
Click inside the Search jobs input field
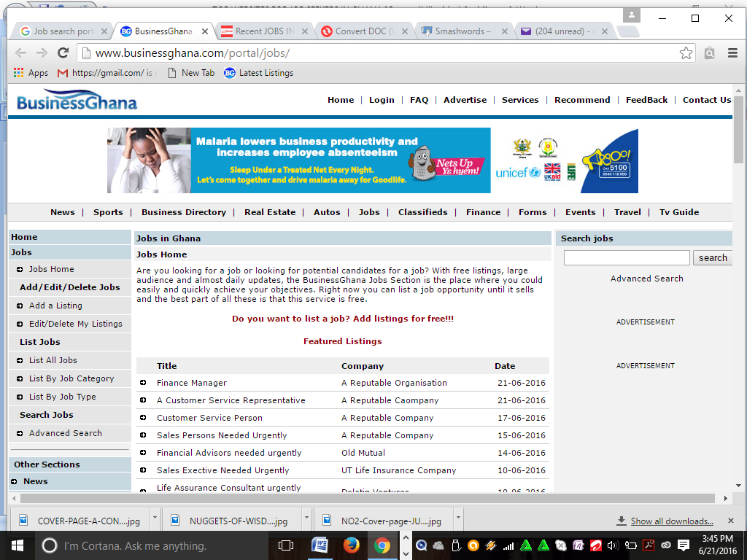(x=626, y=257)
